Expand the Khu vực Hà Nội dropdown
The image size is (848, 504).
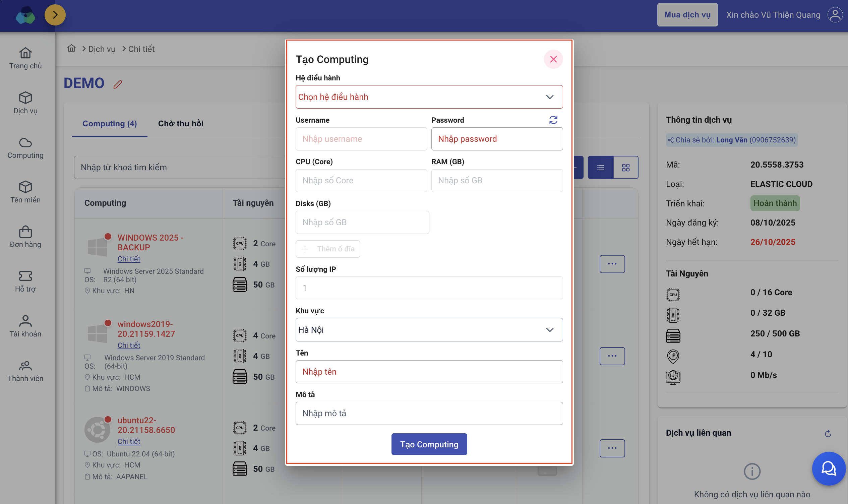point(429,330)
